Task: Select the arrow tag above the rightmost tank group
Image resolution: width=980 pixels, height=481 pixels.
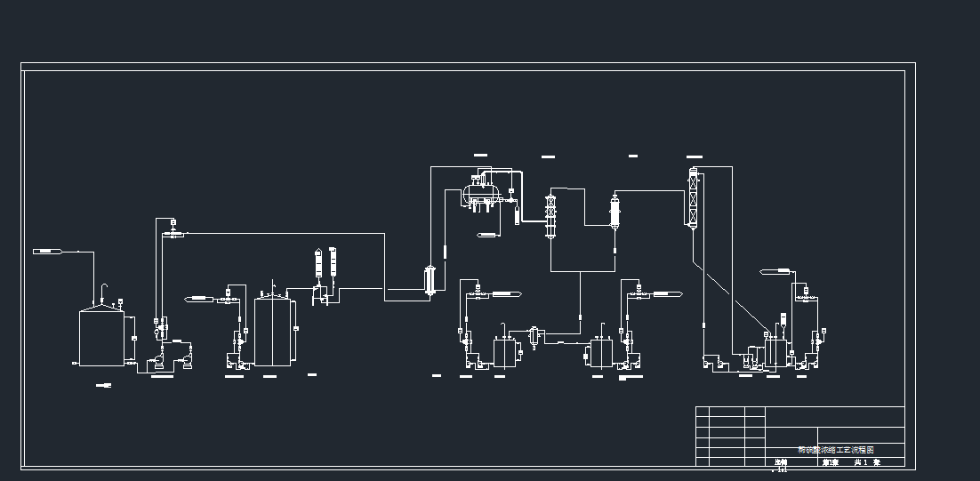Action: pyautogui.click(x=775, y=270)
